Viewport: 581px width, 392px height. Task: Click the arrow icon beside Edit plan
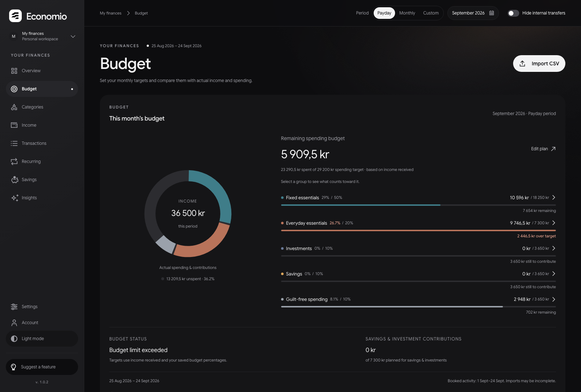coord(553,149)
